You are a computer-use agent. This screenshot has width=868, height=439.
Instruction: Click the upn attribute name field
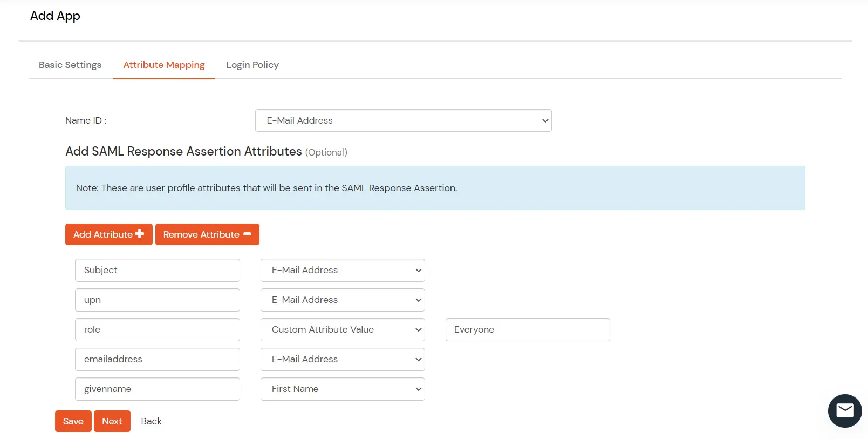[x=158, y=300]
